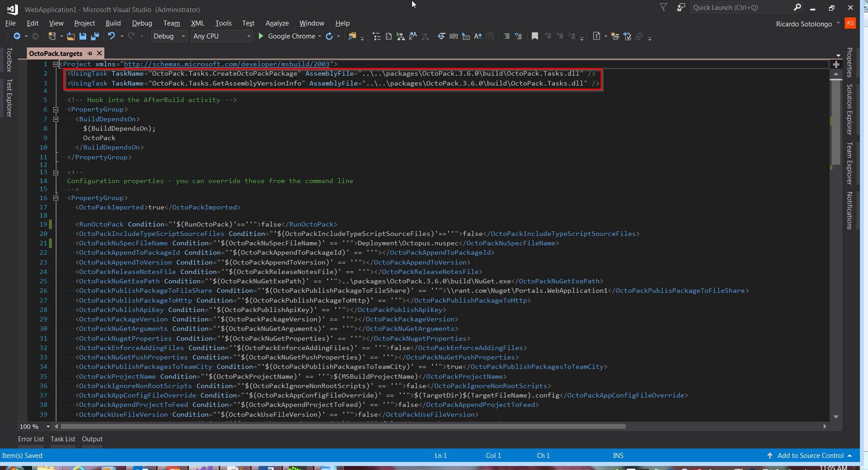Expand the Properties side panel
Screen dimensions: 868x470
click(x=849, y=62)
